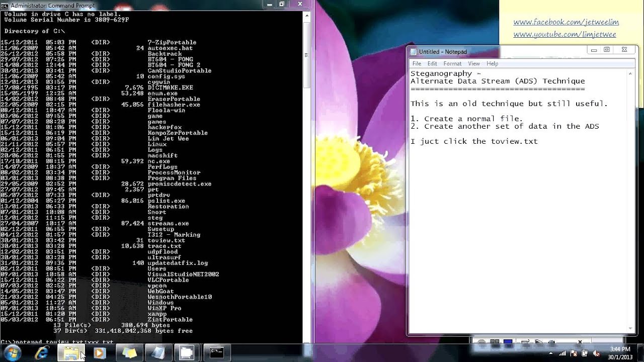Click the power plug tray icon
The height and width of the screenshot is (362, 644).
pyautogui.click(x=585, y=353)
